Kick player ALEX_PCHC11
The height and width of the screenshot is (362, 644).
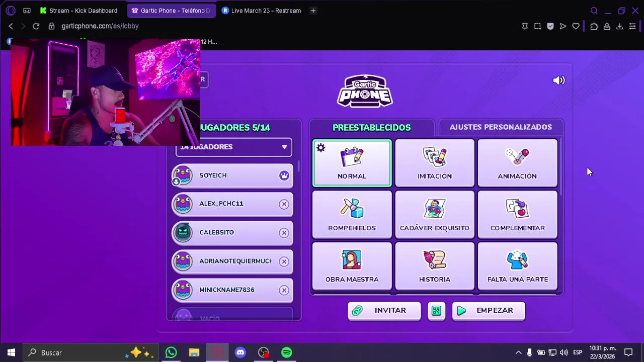(x=284, y=204)
